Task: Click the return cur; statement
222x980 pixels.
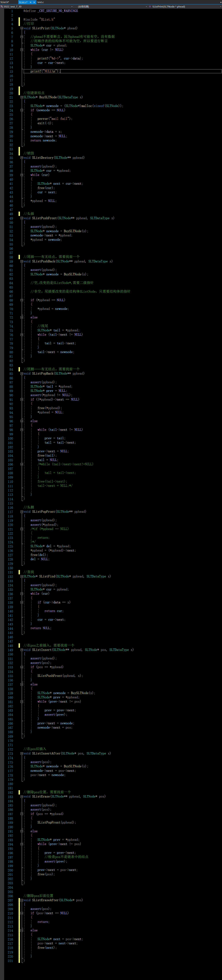Action: click(54, 611)
